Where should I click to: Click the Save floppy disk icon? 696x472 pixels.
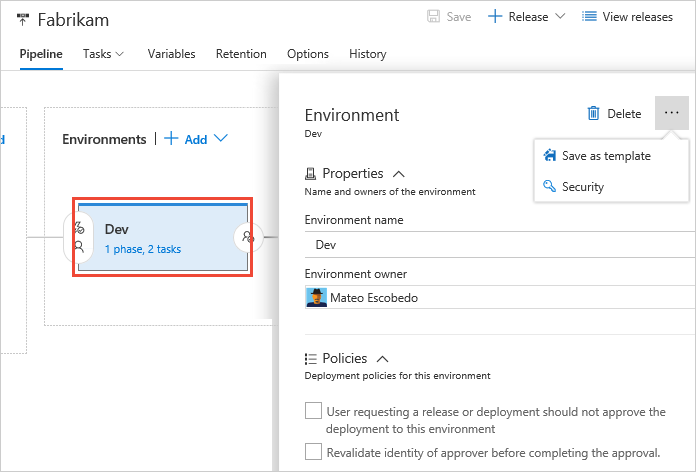coord(434,17)
